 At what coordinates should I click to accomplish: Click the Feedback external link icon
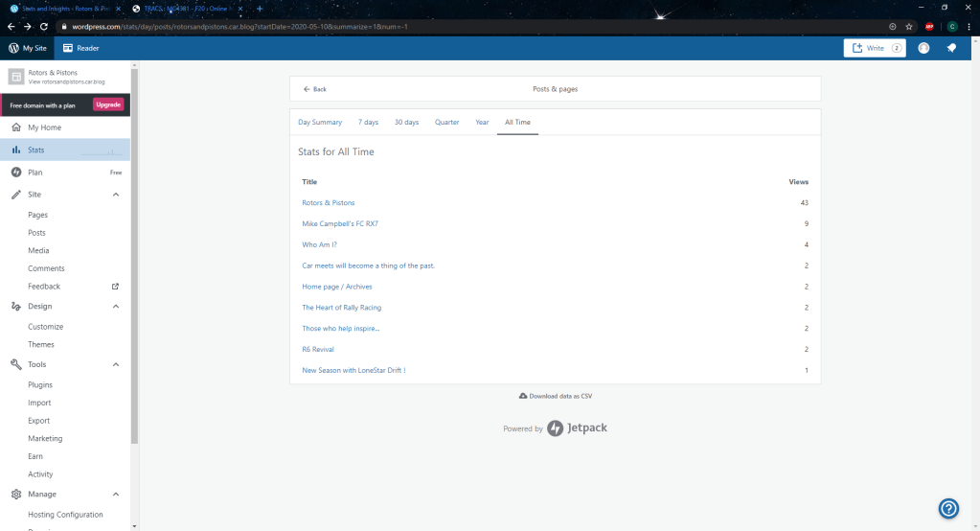click(116, 287)
